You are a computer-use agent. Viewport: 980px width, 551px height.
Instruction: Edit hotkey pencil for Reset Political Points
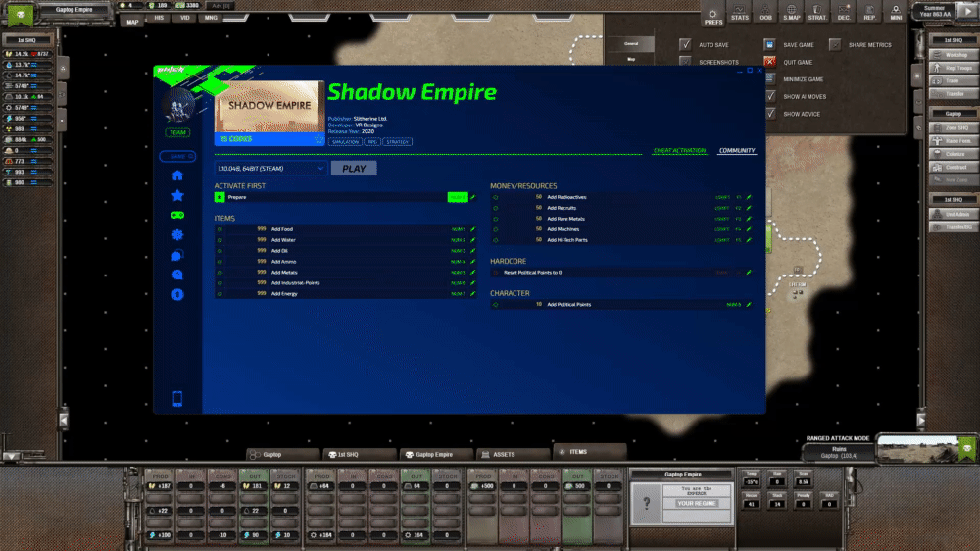pyautogui.click(x=749, y=272)
